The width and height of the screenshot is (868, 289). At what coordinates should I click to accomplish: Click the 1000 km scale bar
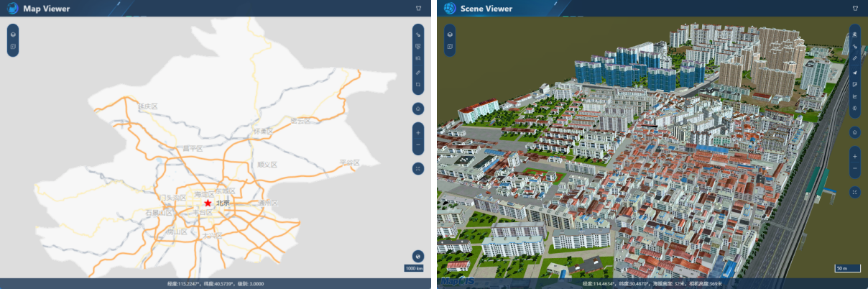click(414, 268)
